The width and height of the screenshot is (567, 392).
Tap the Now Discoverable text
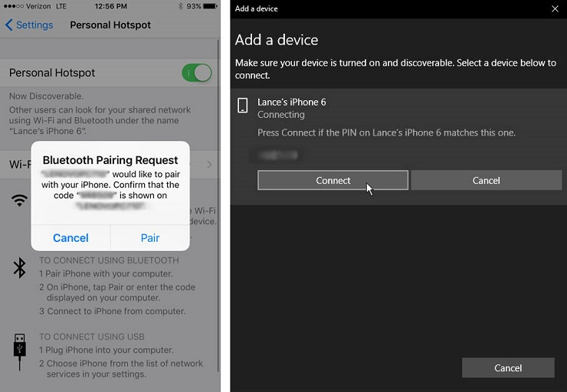coord(46,96)
